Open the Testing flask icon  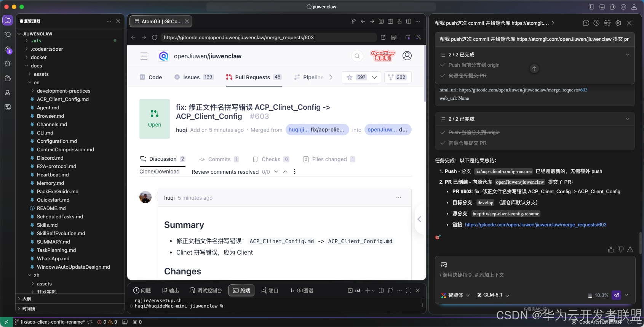(8, 93)
